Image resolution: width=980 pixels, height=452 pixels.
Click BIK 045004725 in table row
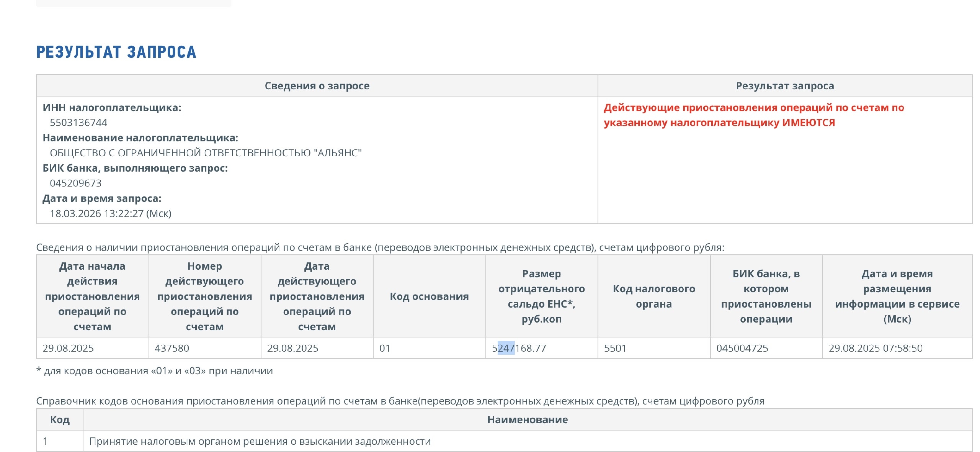tap(742, 348)
